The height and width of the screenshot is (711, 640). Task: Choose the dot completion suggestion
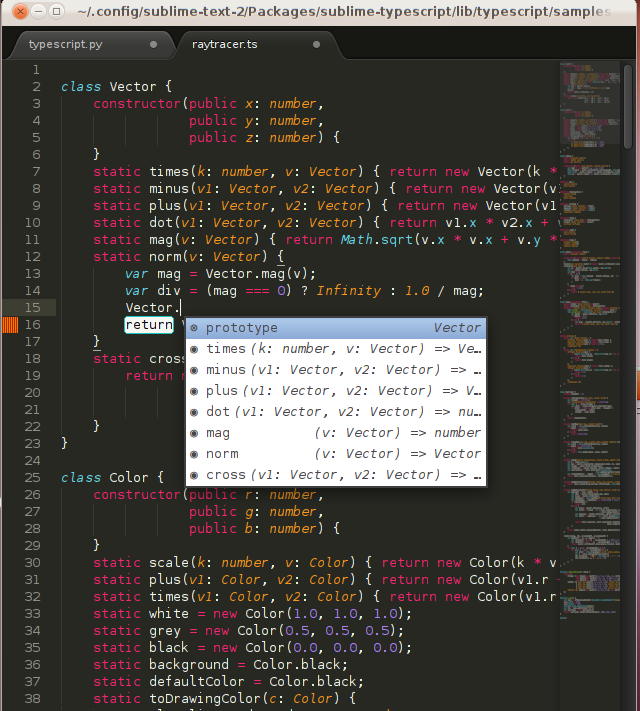336,412
